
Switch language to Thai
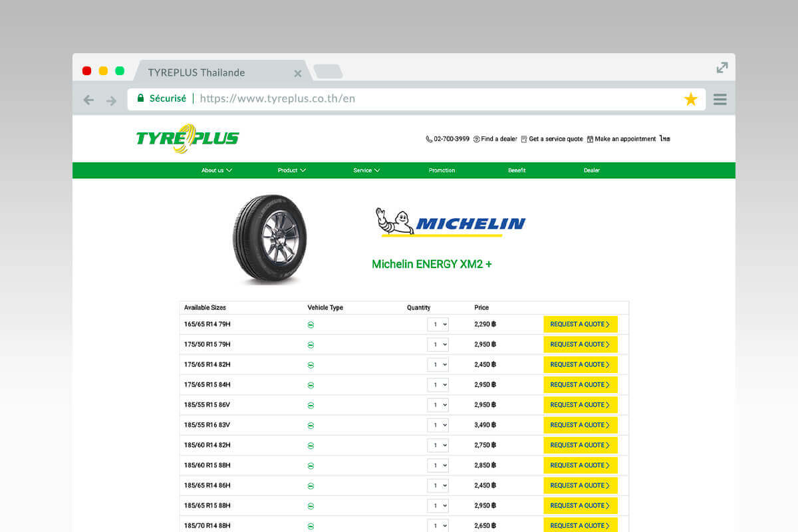pyautogui.click(x=665, y=139)
